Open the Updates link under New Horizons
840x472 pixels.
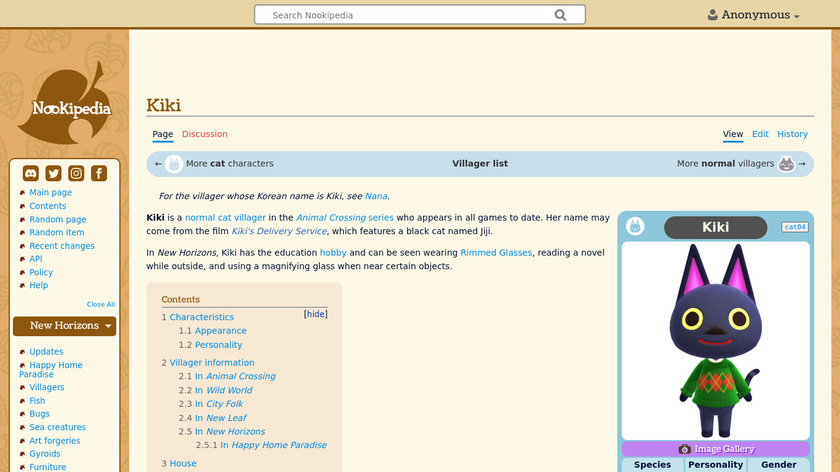click(46, 351)
